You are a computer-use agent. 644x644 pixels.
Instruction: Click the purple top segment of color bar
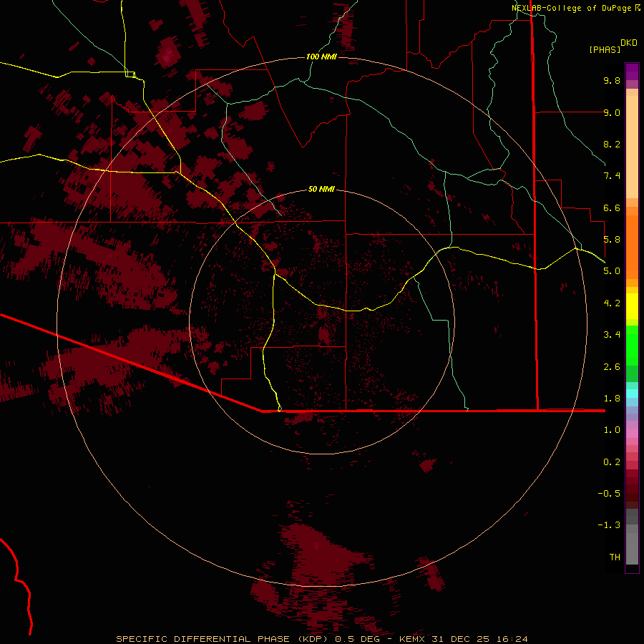[x=632, y=72]
